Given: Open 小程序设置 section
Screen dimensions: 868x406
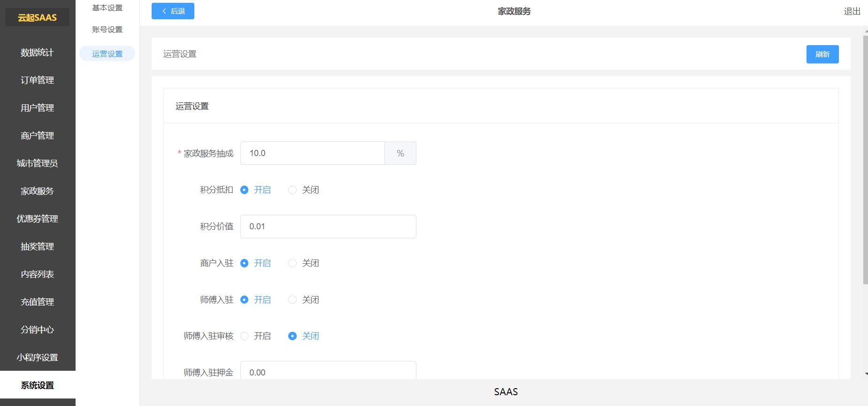Looking at the screenshot, I should pyautogui.click(x=38, y=358).
